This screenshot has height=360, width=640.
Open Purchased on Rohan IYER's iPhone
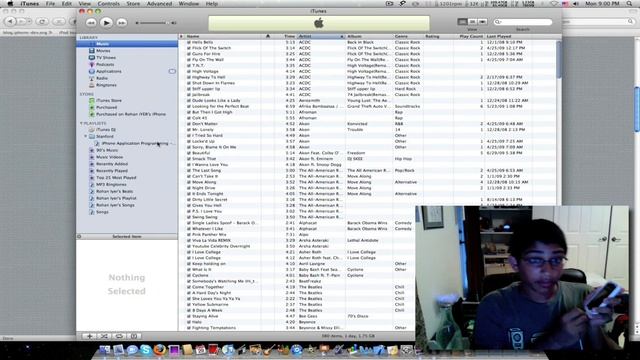point(131,114)
